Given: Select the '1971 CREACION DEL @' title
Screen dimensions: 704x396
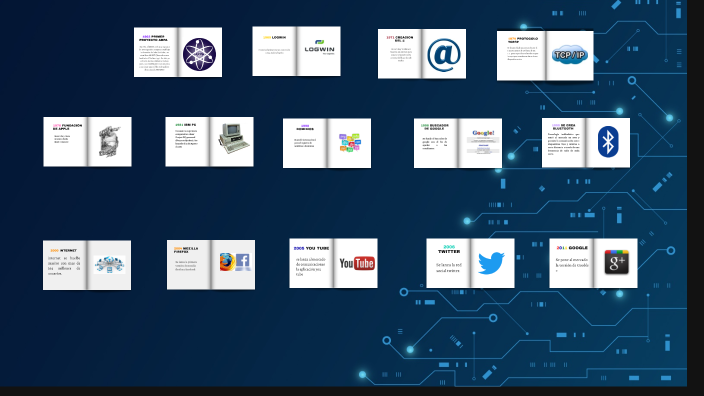Looking at the screenshot, I should (400, 39).
